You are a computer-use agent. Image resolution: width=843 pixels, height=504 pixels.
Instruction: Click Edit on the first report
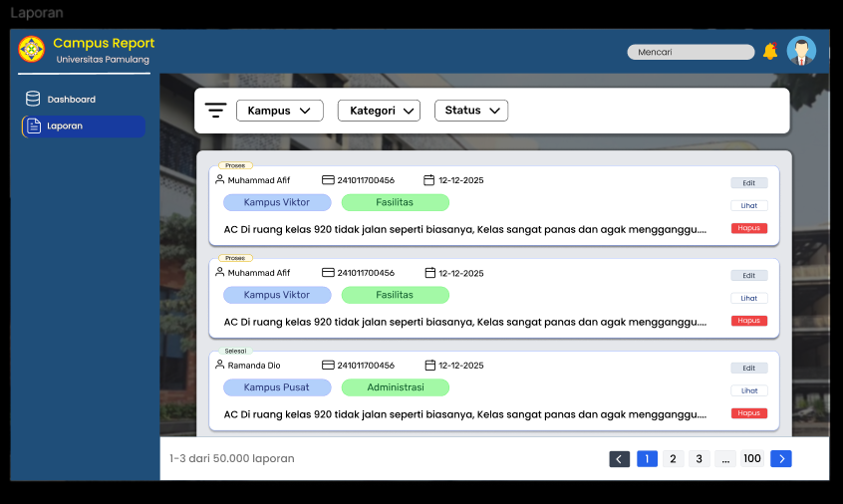748,183
